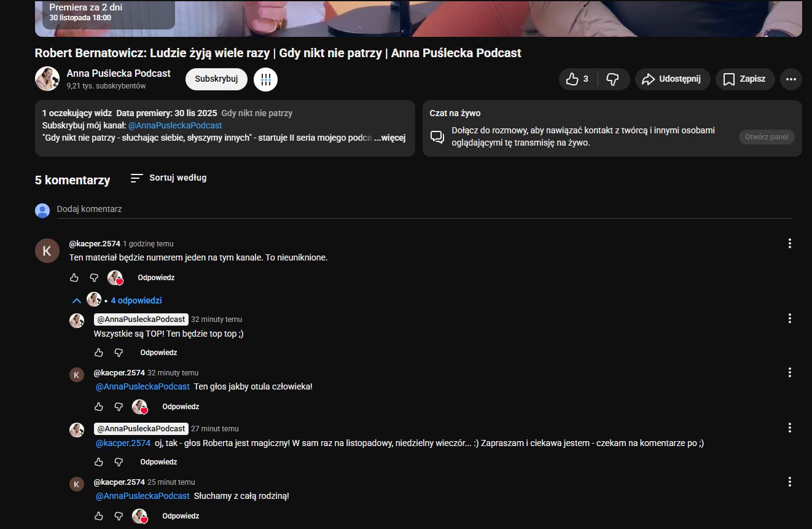Reply to 'Słuchamy z całą rodziną' via Odpowiedz

181,516
